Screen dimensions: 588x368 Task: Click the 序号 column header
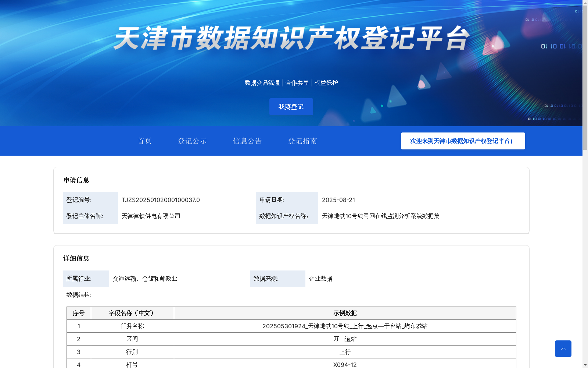pos(79,313)
